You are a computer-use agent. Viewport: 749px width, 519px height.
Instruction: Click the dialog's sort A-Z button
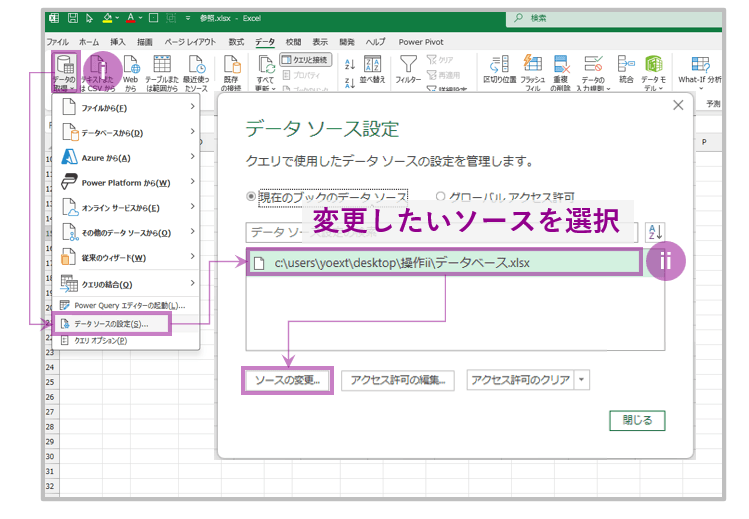655,232
